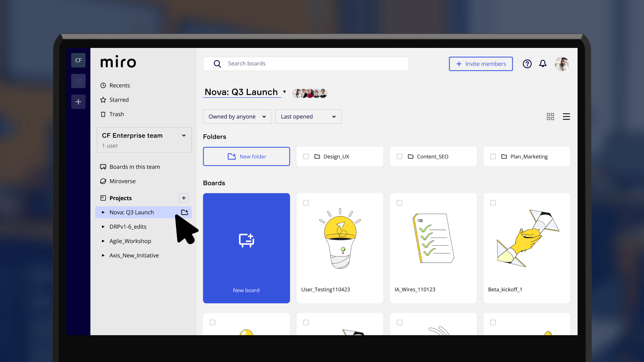Add a new project with plus button

(184, 198)
